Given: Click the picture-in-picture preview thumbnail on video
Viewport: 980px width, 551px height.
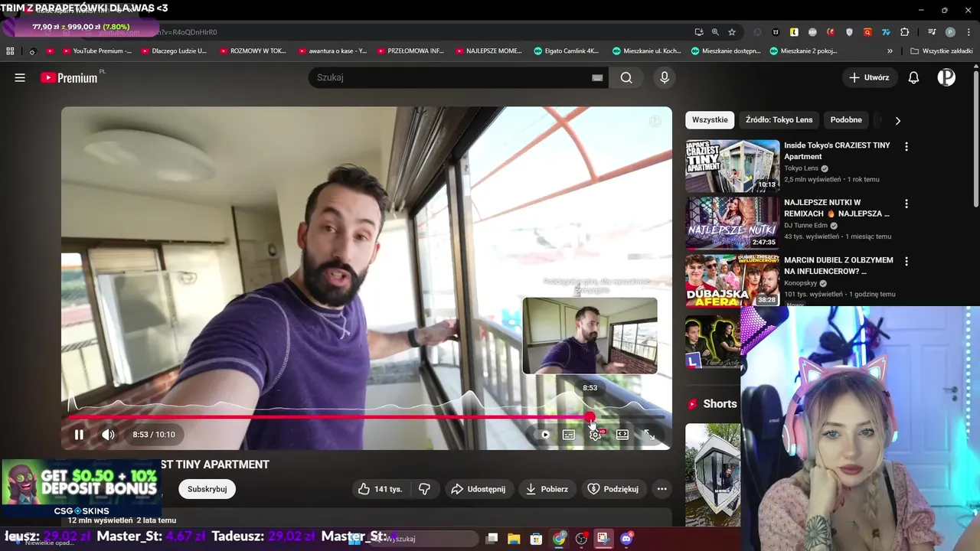Looking at the screenshot, I should [x=590, y=335].
